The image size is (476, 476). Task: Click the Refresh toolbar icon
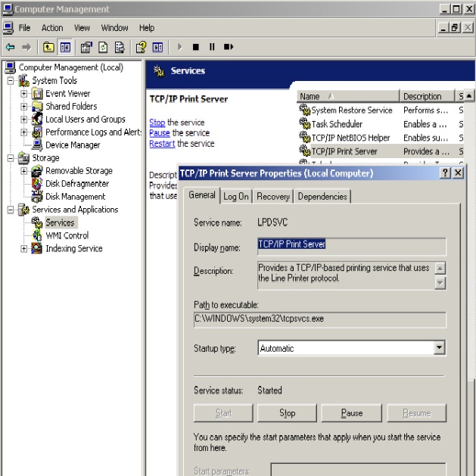[103, 47]
